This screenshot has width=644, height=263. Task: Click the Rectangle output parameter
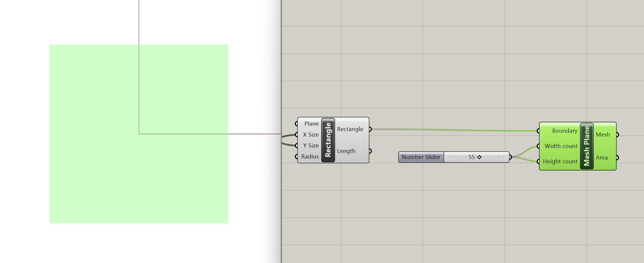point(350,129)
